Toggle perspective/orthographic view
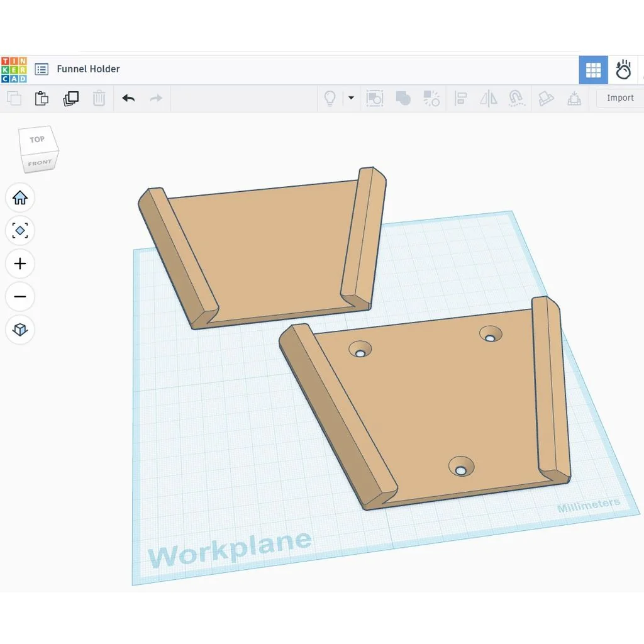 (x=20, y=330)
